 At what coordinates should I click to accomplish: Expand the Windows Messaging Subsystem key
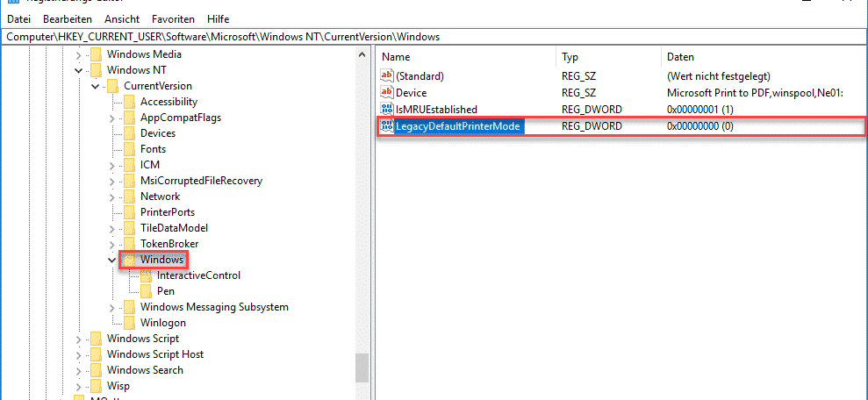click(112, 307)
